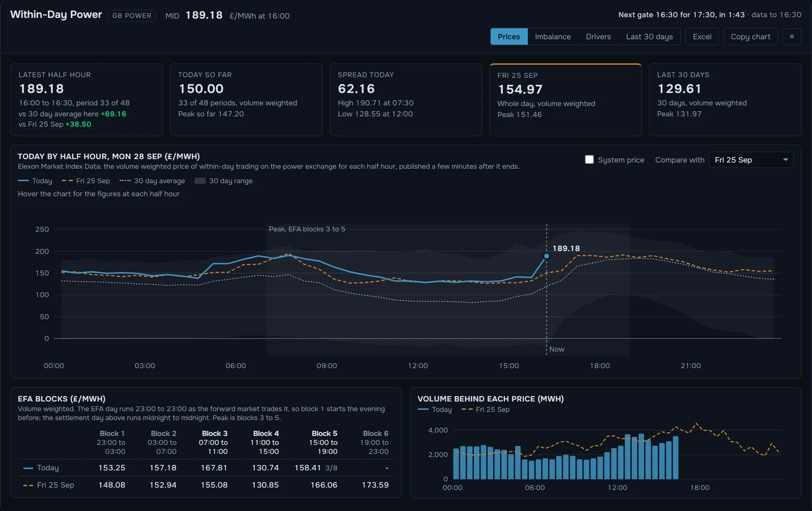Switch to the Imbalance tab
The height and width of the screenshot is (511, 812).
pos(553,37)
